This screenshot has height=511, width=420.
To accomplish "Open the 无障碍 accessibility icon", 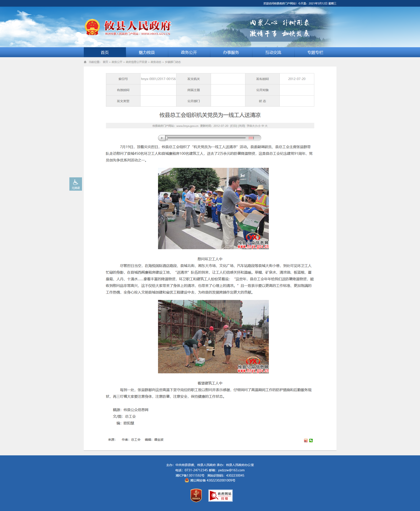I will (x=76, y=184).
